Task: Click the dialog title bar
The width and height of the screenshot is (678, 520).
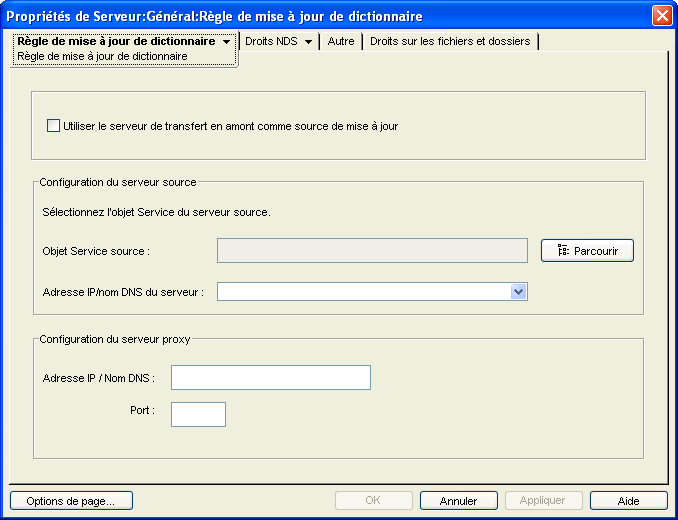Action: 300,16
